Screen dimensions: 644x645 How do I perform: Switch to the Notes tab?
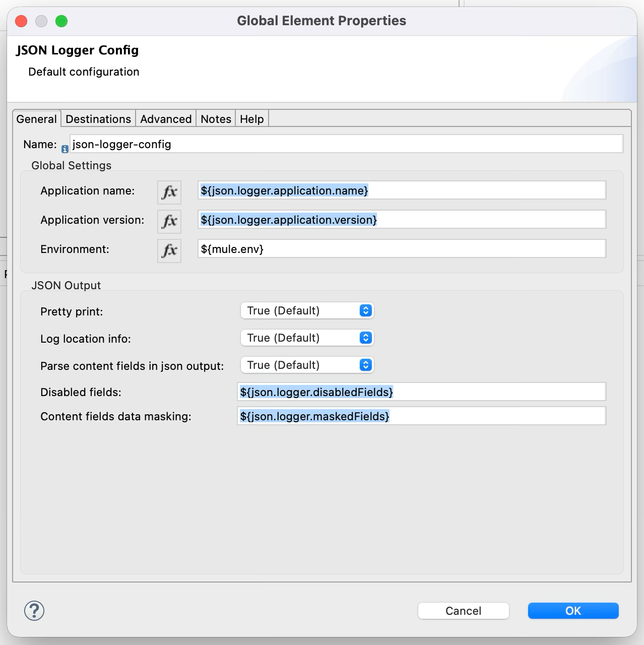[215, 119]
